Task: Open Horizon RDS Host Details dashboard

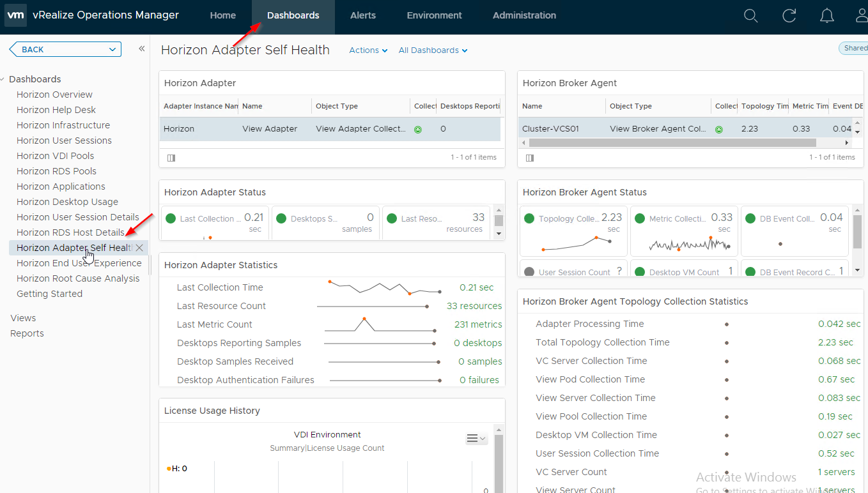Action: [70, 232]
